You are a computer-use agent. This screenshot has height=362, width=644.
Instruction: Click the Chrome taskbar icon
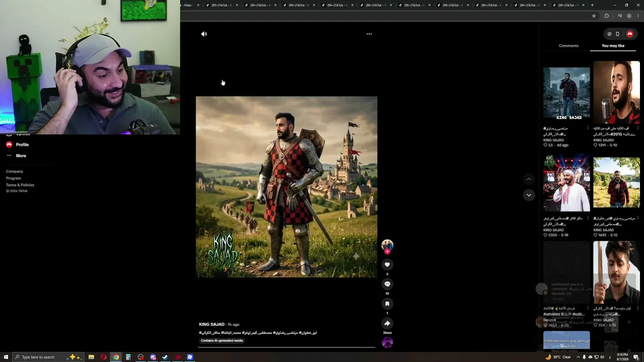pyautogui.click(x=116, y=357)
